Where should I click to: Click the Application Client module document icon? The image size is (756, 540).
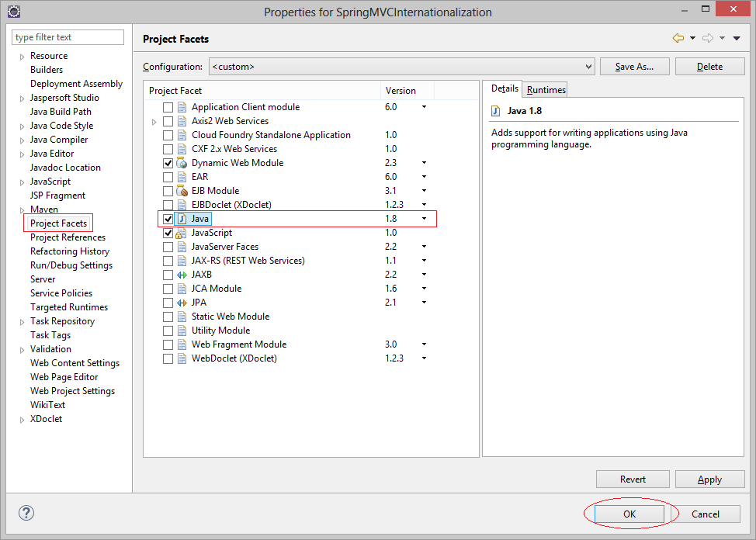pos(182,107)
